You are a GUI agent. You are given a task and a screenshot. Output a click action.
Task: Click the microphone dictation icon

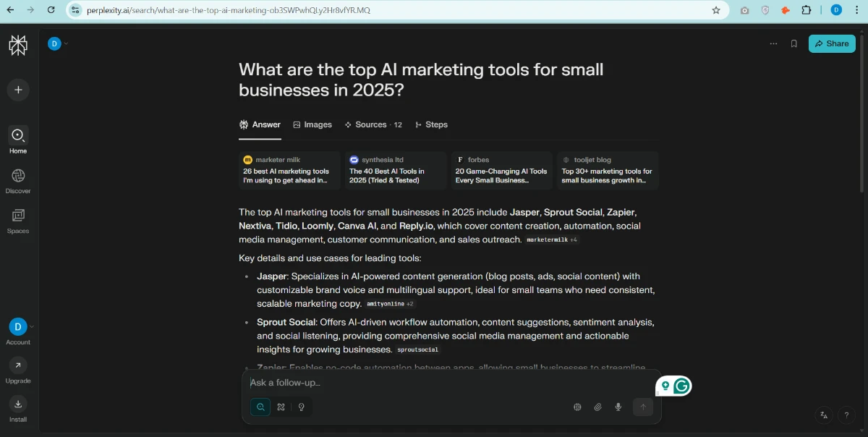618,407
